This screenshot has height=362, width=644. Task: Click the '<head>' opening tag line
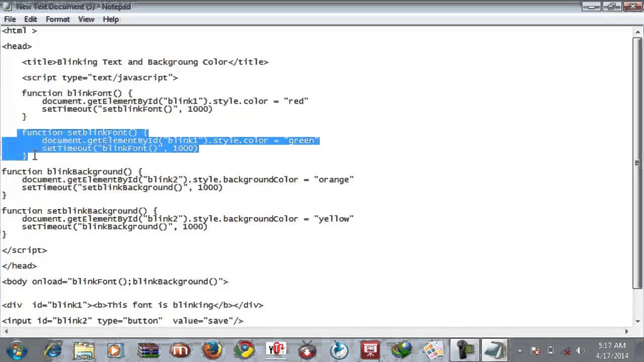[x=17, y=46]
